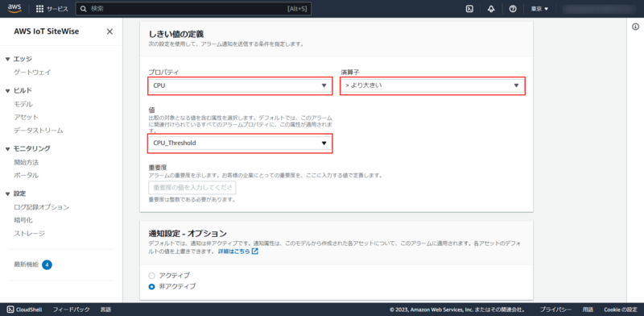Click the external link icon beside 詳細はこちら
Image resolution: width=644 pixels, height=316 pixels.
[255, 251]
